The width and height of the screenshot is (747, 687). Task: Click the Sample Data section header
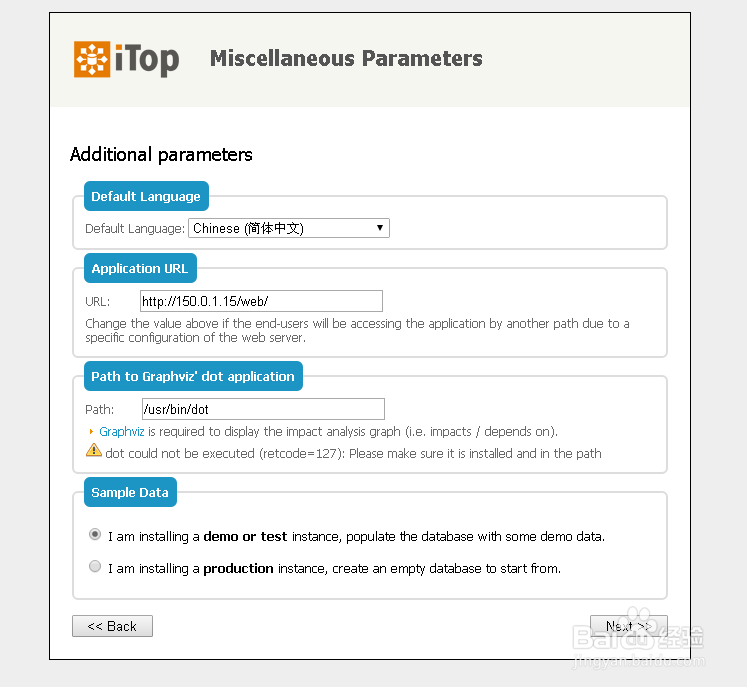pyautogui.click(x=130, y=492)
